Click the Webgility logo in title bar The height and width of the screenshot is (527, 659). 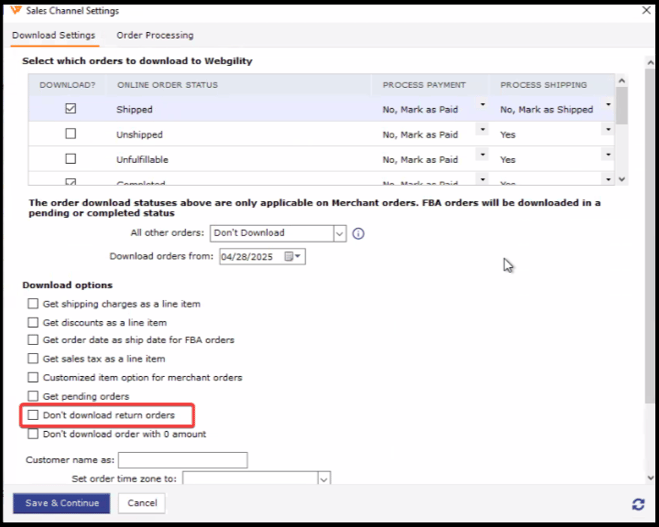tap(17, 11)
